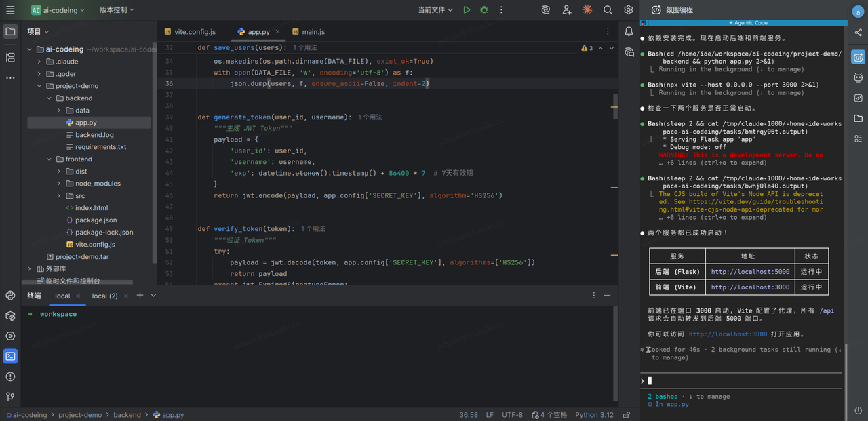Collapse the backend folder in project tree
Image resolution: width=868 pixels, height=421 pixels.
click(x=50, y=98)
